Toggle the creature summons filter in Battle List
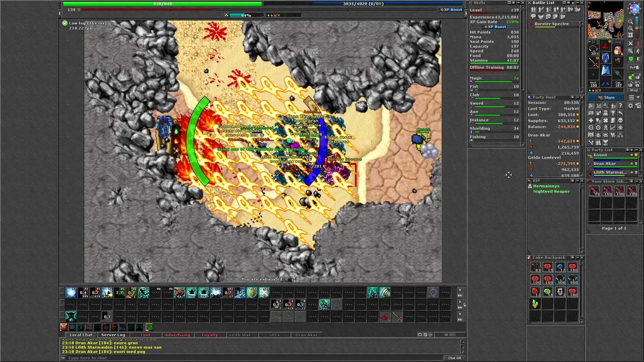This screenshot has height=362, width=644. (578, 10)
